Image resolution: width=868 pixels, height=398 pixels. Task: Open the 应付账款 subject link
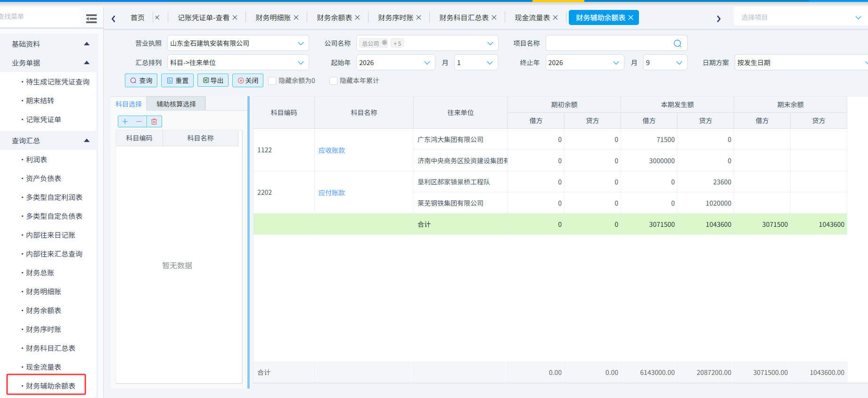pyautogui.click(x=332, y=193)
